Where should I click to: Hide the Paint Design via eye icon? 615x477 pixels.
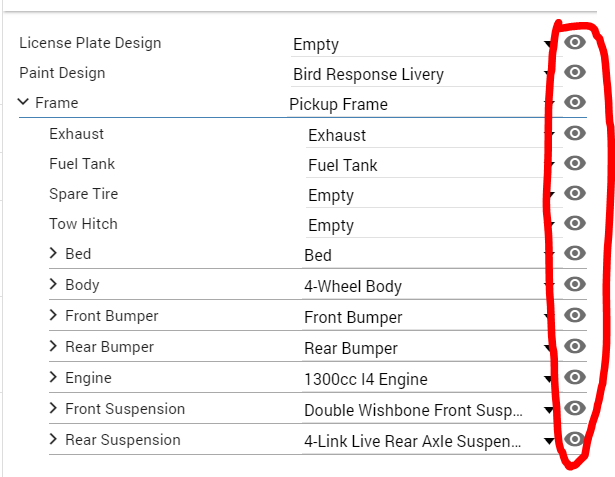pyautogui.click(x=575, y=72)
